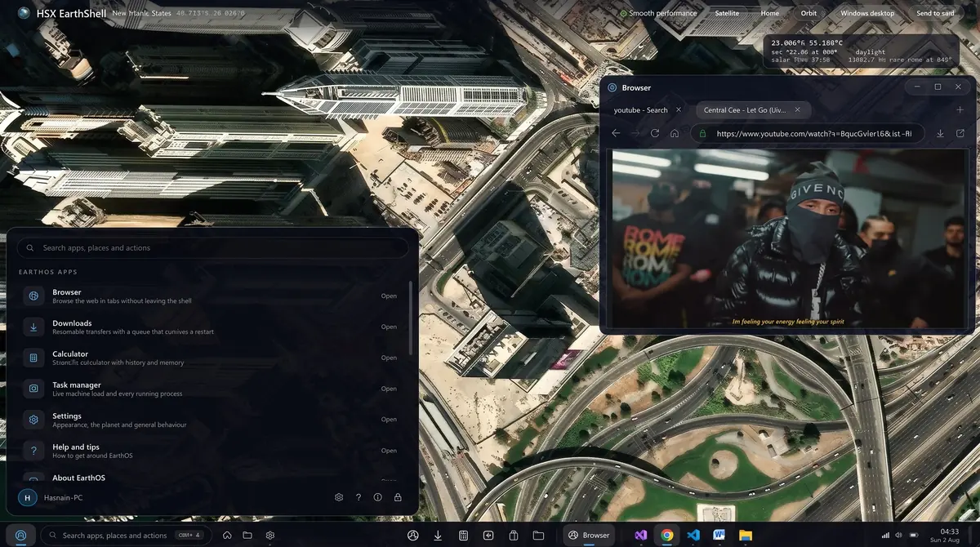Image resolution: width=980 pixels, height=547 pixels.
Task: Click the green padlock in address bar
Action: (x=703, y=133)
